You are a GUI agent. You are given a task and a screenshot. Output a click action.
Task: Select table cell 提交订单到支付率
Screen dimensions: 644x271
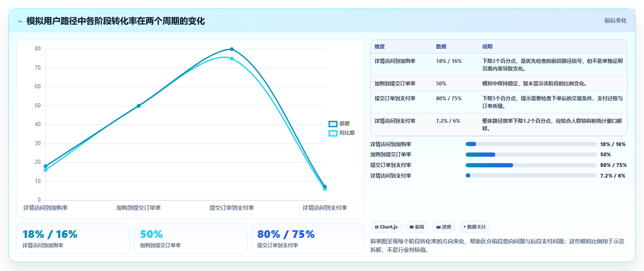395,99
